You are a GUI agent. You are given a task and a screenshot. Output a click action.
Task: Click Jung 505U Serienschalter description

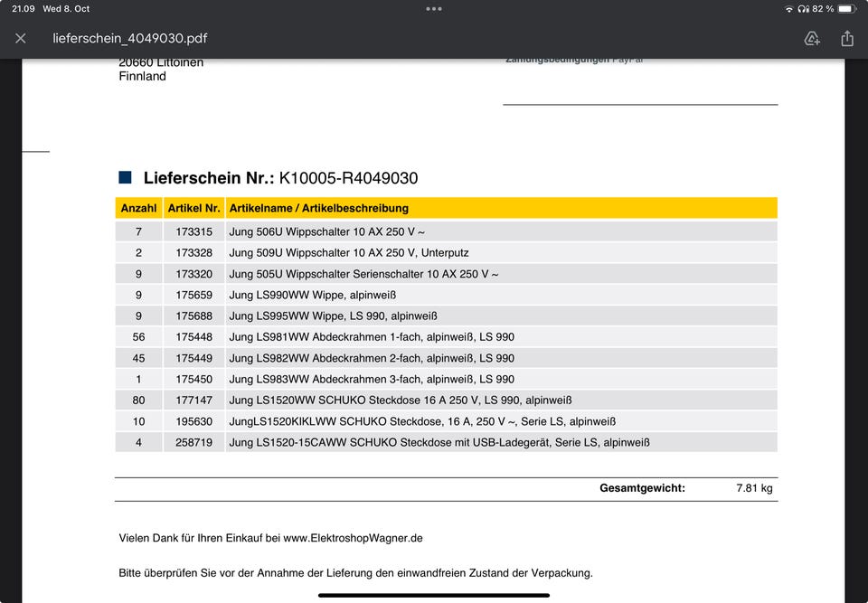coord(363,274)
